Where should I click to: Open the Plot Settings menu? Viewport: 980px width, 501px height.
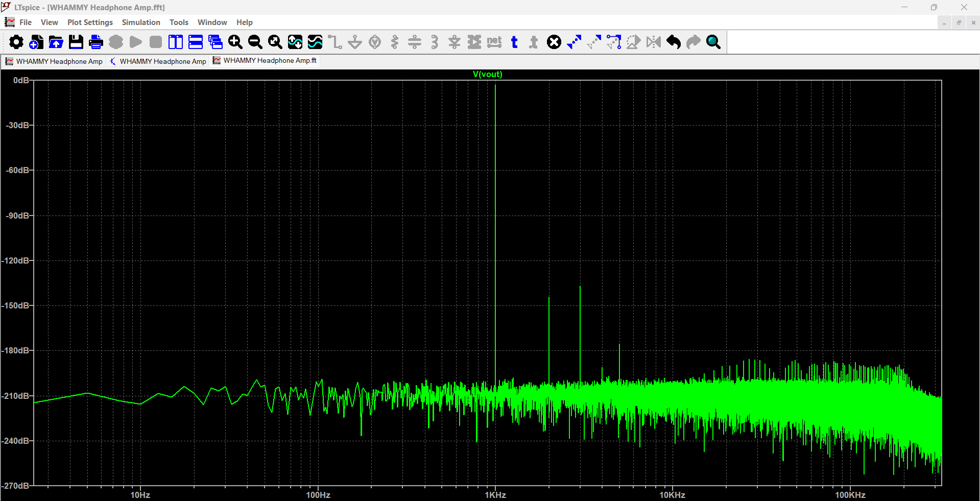point(90,22)
